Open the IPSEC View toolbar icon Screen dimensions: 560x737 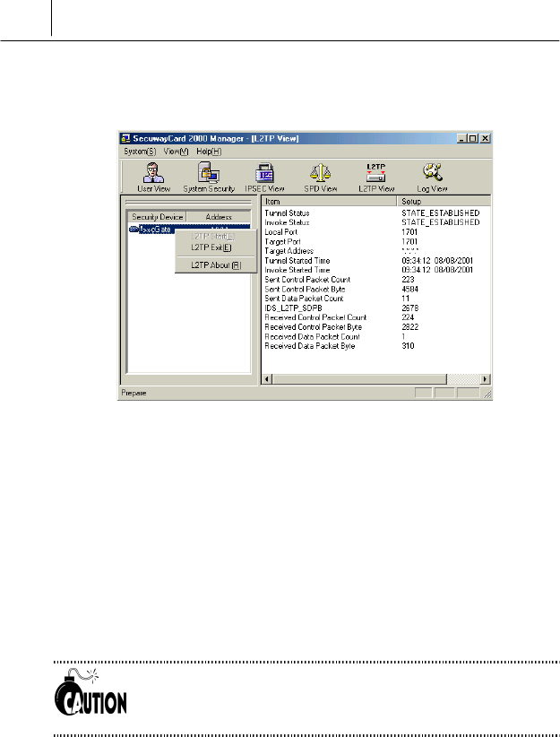click(264, 178)
